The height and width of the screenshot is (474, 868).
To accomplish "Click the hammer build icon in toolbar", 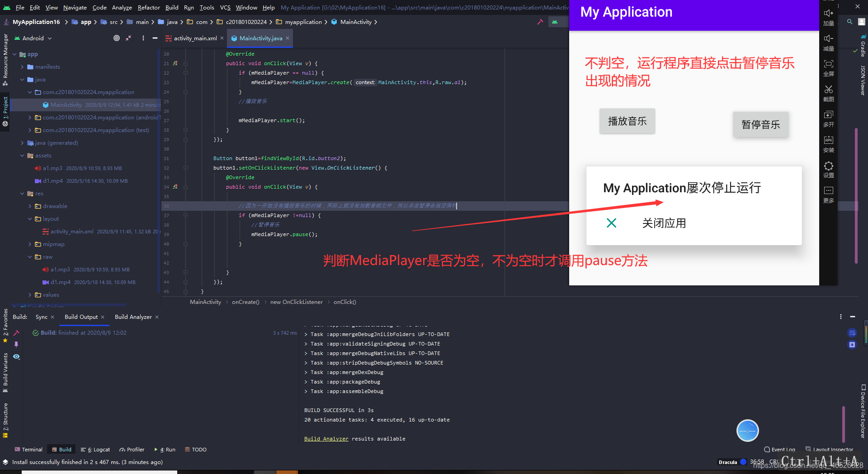I will [540, 22].
